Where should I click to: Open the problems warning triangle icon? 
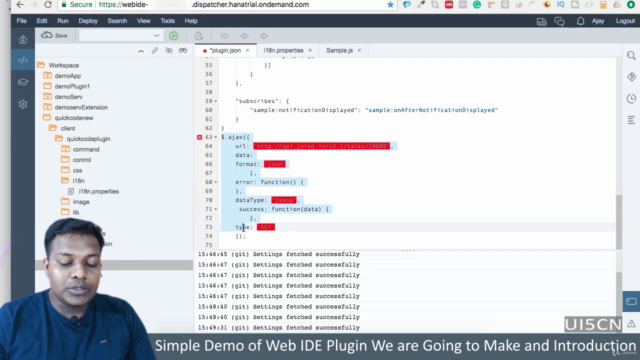tap(631, 324)
